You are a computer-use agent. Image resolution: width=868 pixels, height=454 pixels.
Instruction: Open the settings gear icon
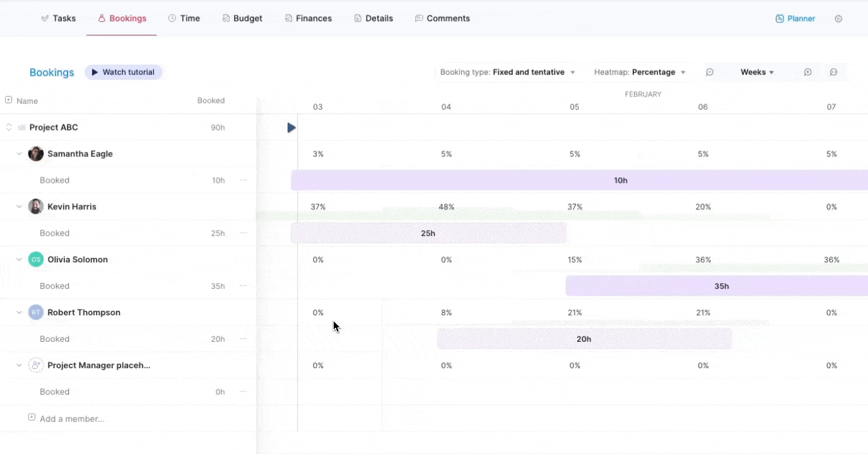click(838, 19)
